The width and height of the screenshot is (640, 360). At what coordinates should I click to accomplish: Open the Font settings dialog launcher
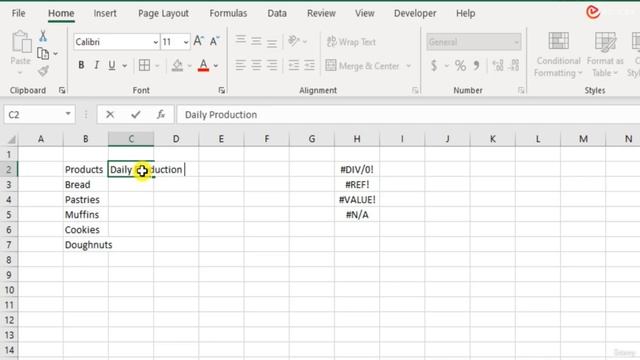(x=222, y=91)
